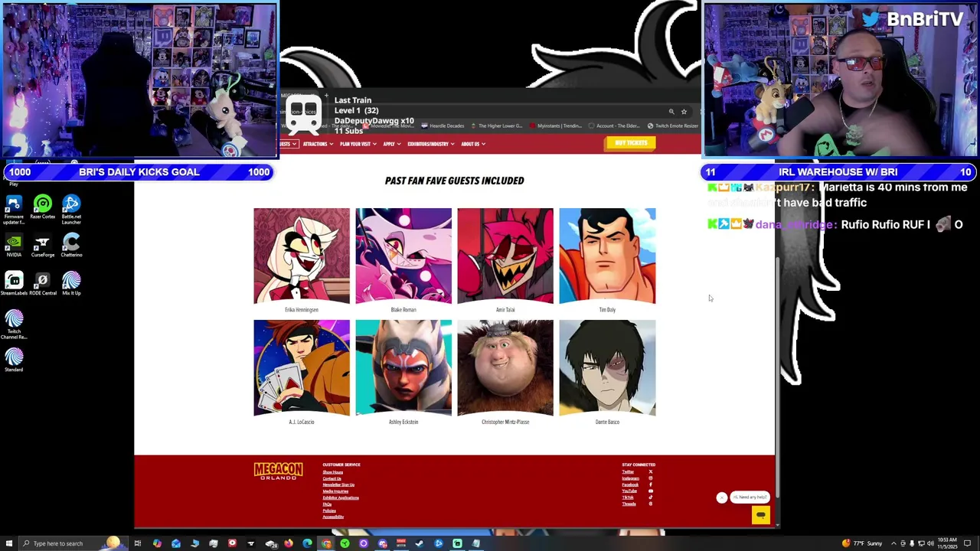This screenshot has width=980, height=551.
Task: Select the Dante Basco guest image
Action: [x=607, y=368]
